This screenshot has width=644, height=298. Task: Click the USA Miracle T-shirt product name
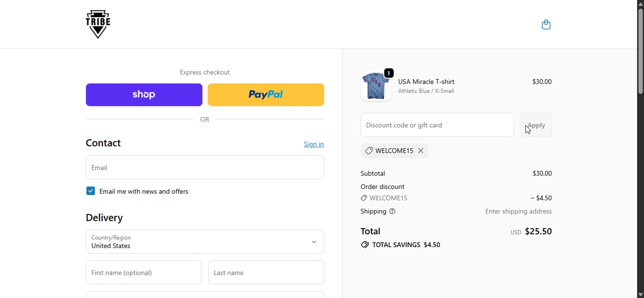tap(426, 81)
